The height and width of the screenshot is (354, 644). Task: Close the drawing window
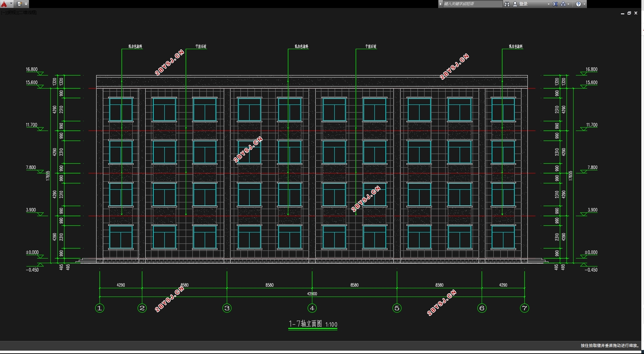636,13
